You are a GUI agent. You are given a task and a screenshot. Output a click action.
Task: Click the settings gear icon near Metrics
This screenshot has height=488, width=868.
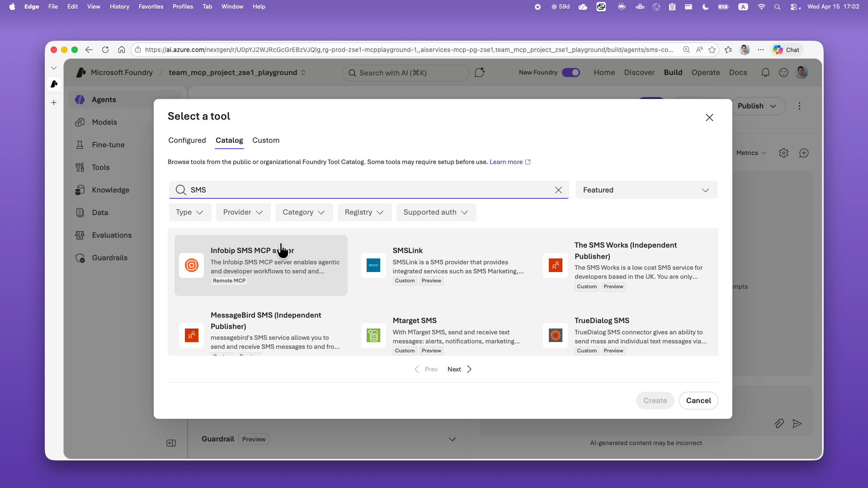coord(783,153)
